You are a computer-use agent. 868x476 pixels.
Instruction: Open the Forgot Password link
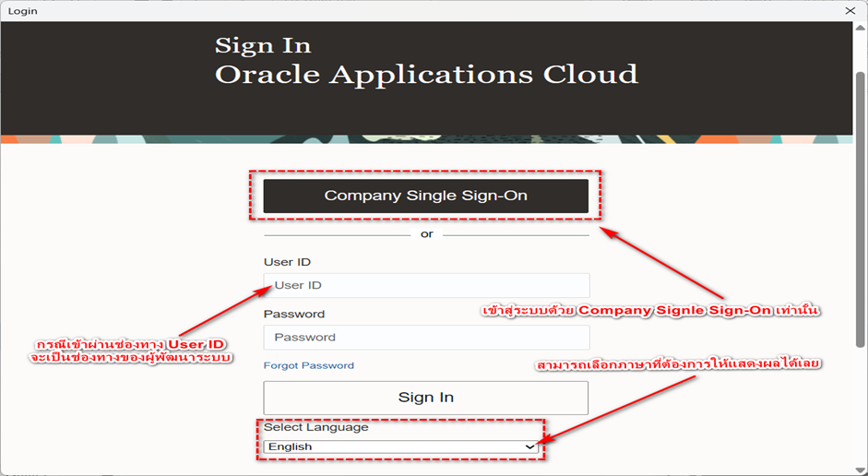(x=308, y=365)
